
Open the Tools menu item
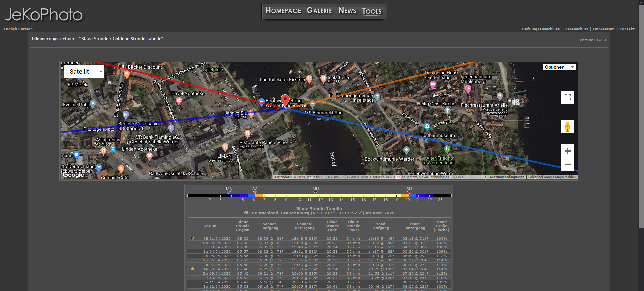tap(372, 11)
